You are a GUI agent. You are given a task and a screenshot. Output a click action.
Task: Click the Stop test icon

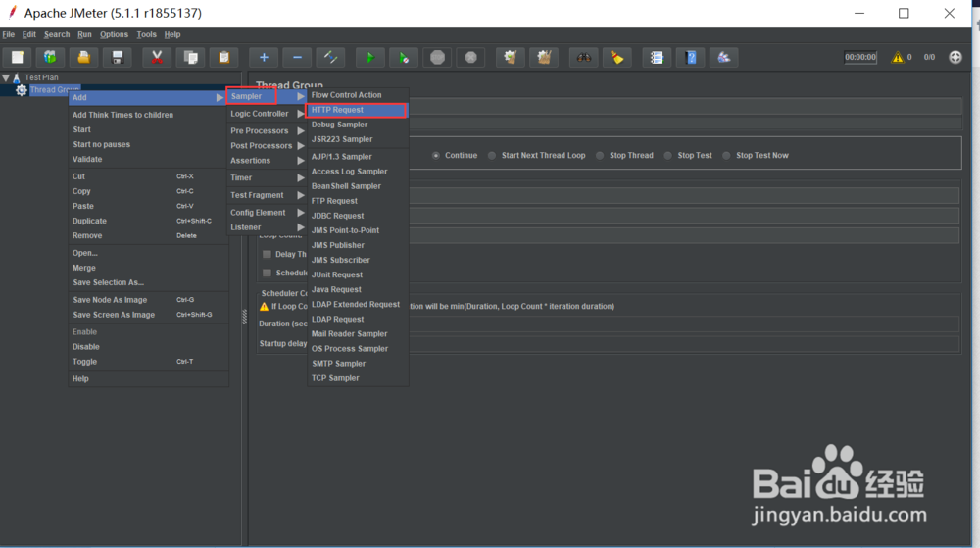tap(437, 58)
